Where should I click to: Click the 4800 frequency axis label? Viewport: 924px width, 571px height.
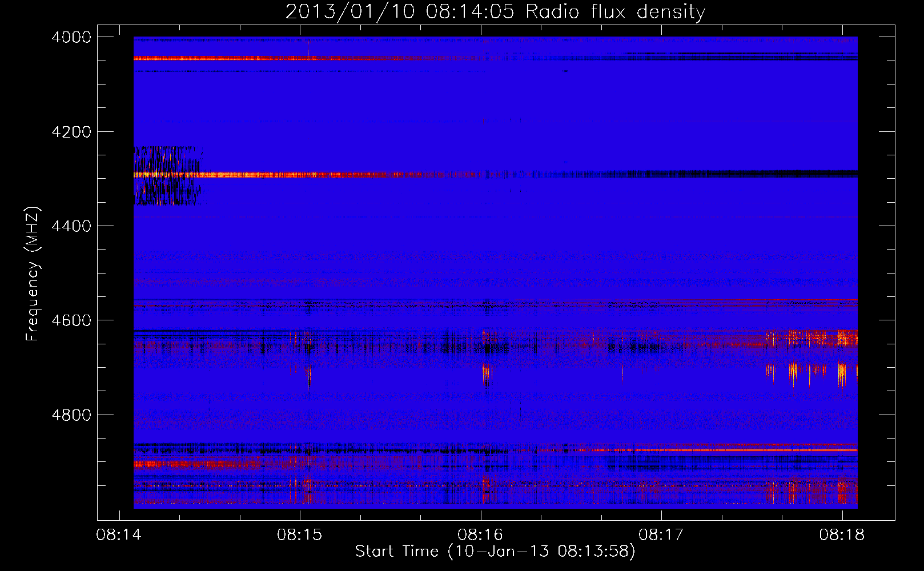coord(71,415)
